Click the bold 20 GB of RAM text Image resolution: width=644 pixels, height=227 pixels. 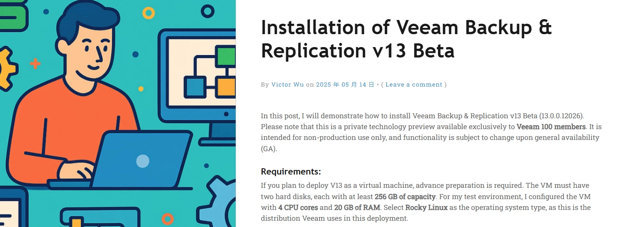pos(357,207)
